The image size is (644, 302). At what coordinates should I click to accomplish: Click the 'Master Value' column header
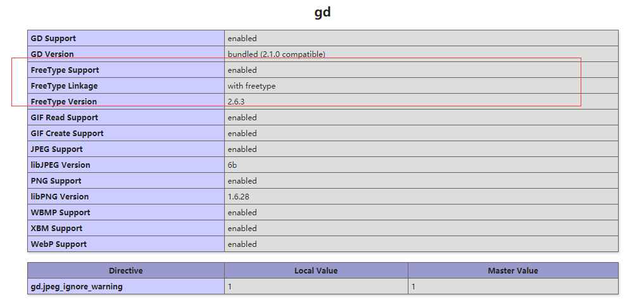(512, 271)
